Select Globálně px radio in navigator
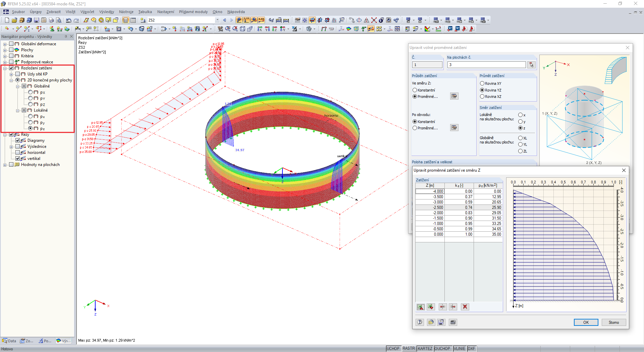The image size is (644, 352). tap(31, 92)
